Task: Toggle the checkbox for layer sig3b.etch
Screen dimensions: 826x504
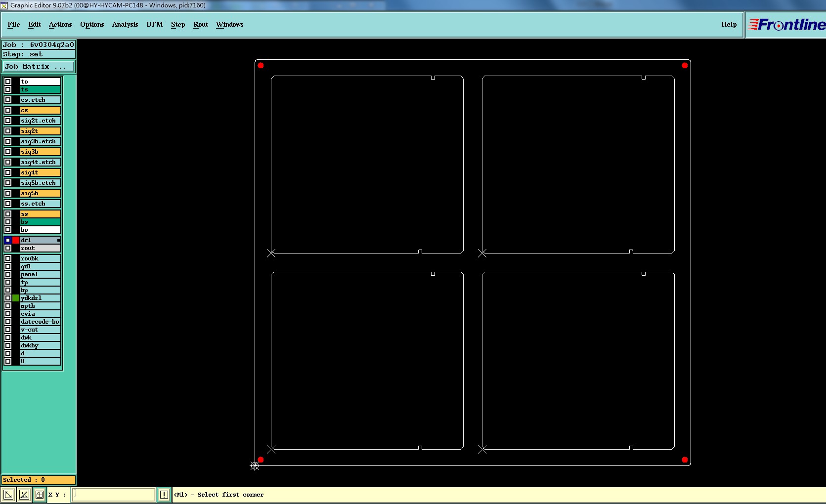Action: point(8,141)
